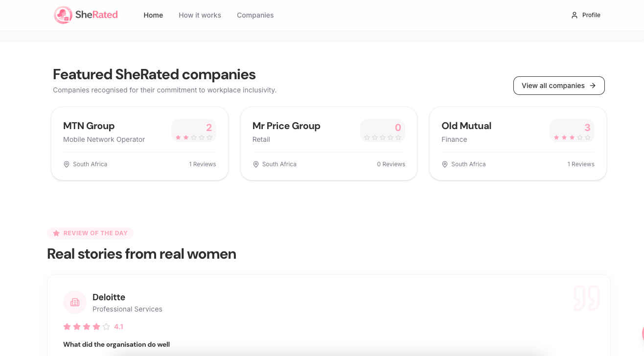The image size is (644, 356).
Task: Click the location pin icon on Mr Price Group card
Action: [x=255, y=164]
